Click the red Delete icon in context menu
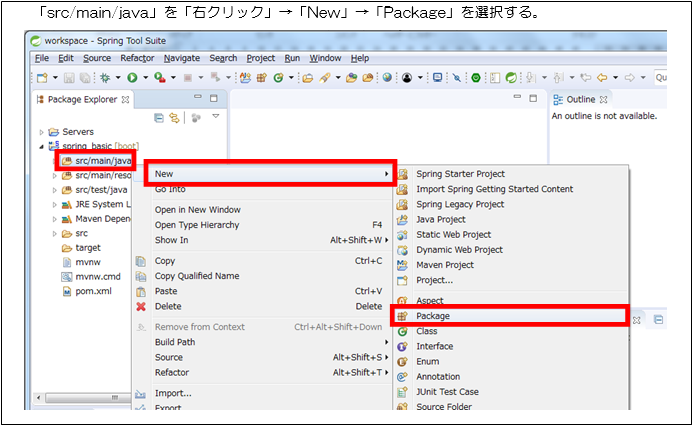The image size is (693, 426). point(141,306)
